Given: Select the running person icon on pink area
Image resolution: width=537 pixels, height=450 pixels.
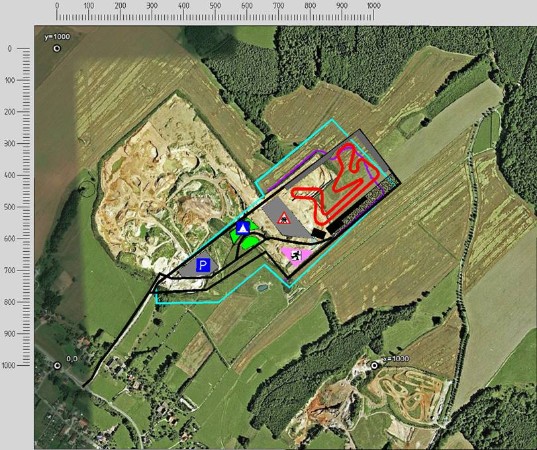Looking at the screenshot, I should coord(295,255).
